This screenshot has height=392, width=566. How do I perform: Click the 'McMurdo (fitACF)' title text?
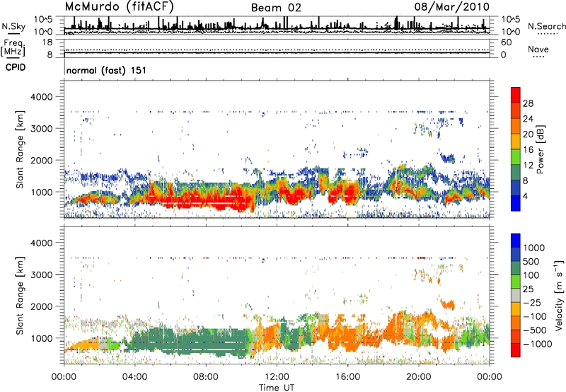click(x=119, y=7)
